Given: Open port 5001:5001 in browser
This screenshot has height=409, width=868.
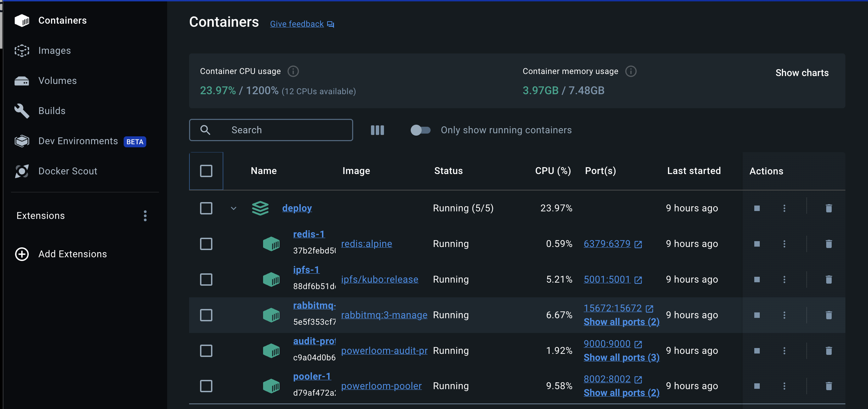Looking at the screenshot, I should 612,280.
